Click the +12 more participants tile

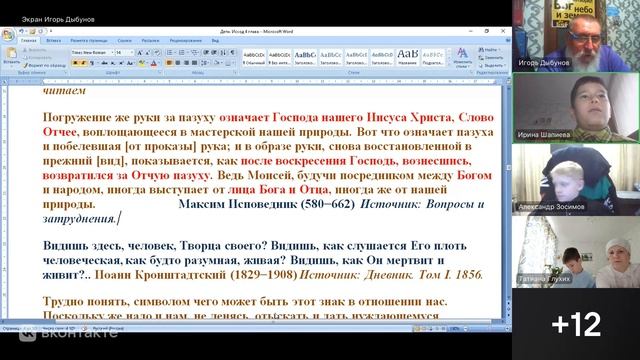pos(576,324)
